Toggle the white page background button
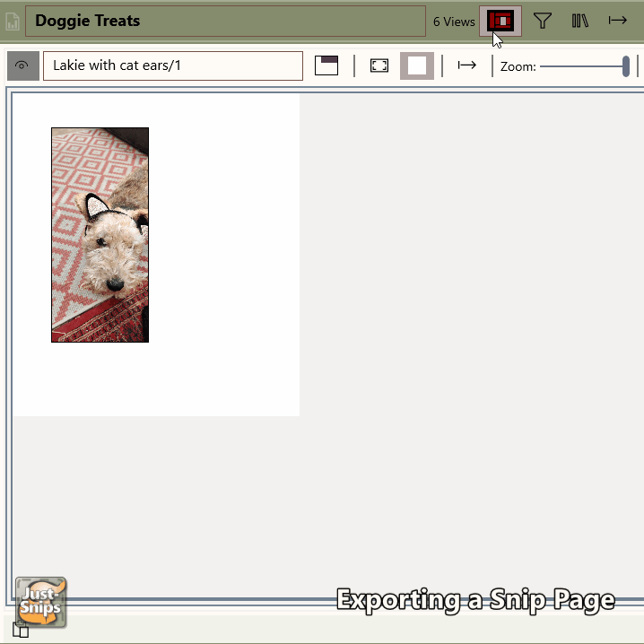The width and height of the screenshot is (644, 644). (x=417, y=65)
